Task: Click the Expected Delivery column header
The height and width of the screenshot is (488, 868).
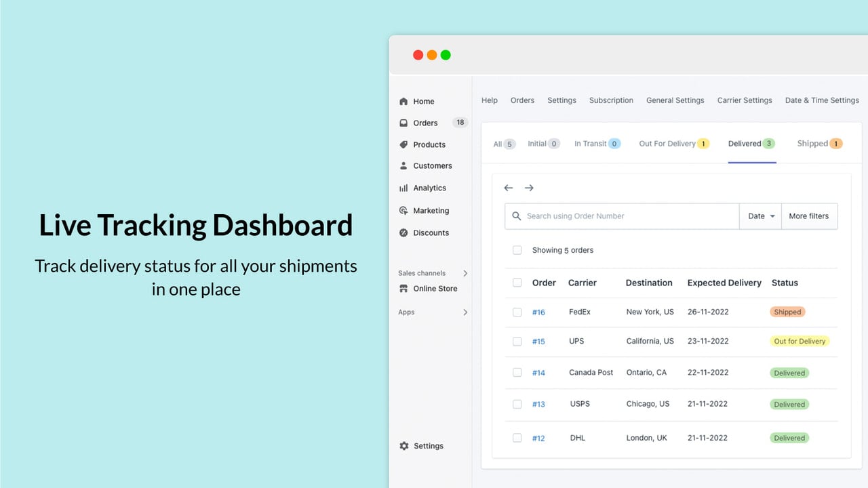Action: (x=724, y=283)
